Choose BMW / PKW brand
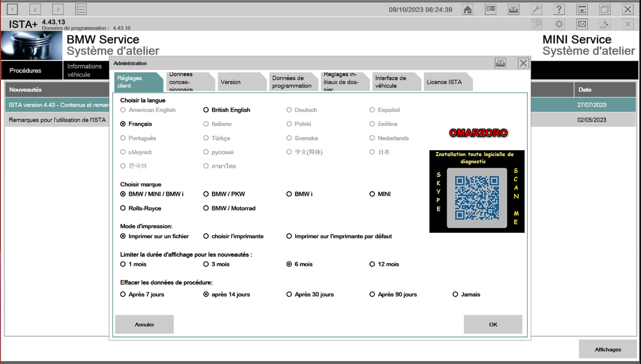 click(x=224, y=194)
